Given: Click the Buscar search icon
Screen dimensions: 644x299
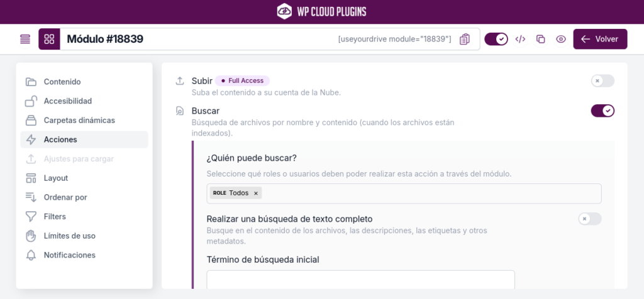Looking at the screenshot, I should (x=179, y=111).
